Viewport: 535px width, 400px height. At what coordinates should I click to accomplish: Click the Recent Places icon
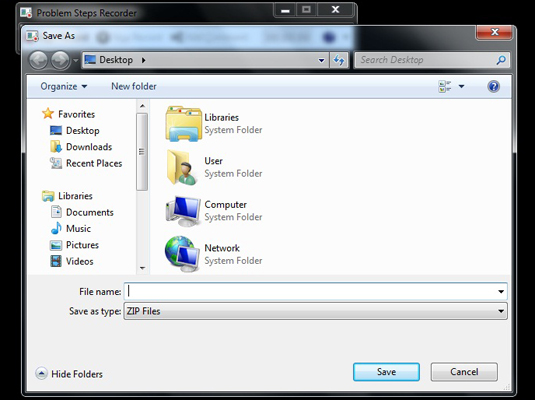(x=56, y=163)
